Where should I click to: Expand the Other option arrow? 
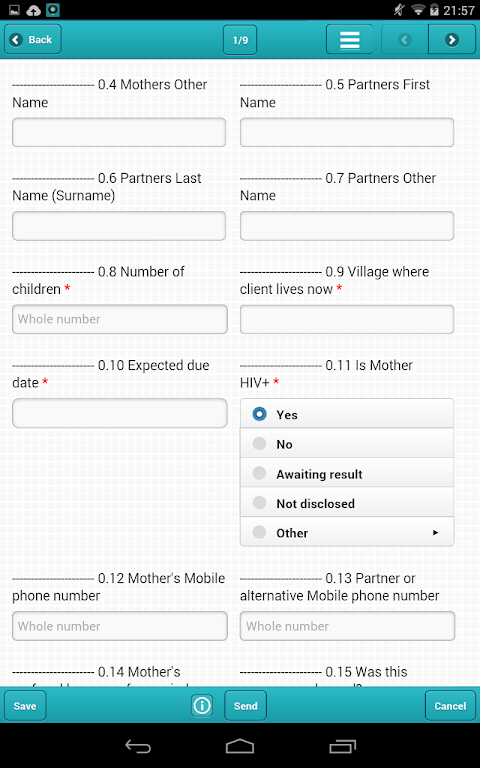point(435,532)
